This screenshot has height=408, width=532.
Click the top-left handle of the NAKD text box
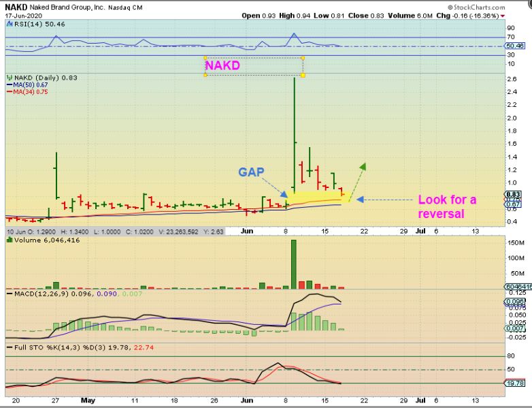pyautogui.click(x=205, y=58)
